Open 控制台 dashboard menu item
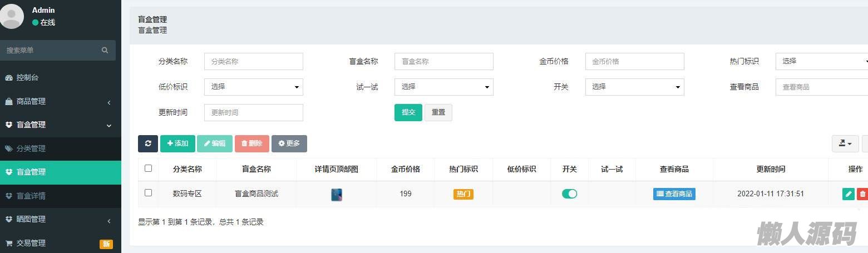 pos(61,77)
